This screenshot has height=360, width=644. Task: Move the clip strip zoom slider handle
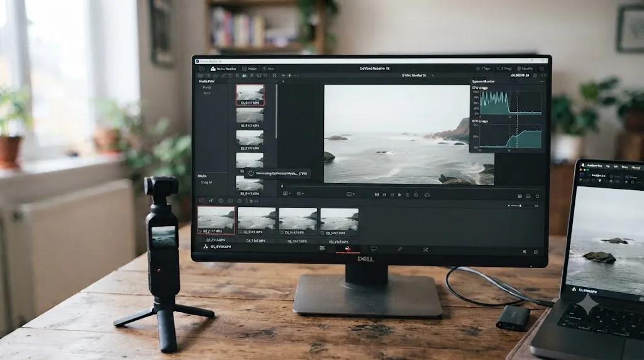click(x=520, y=205)
